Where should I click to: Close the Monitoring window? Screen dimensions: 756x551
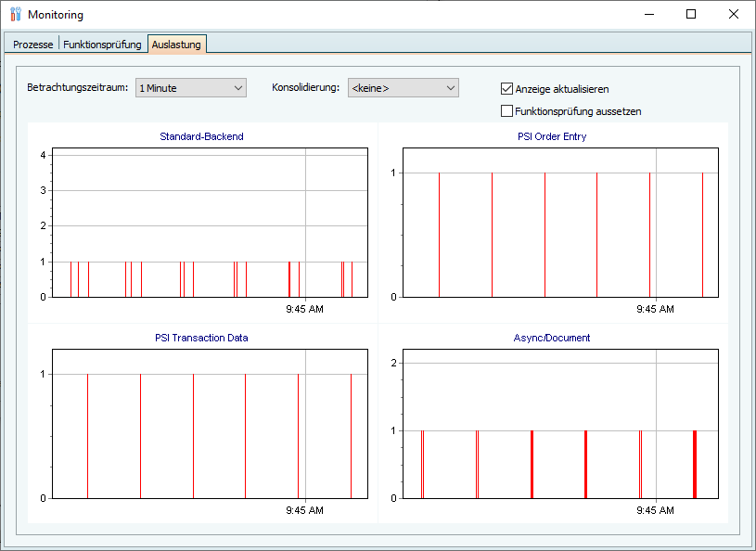tap(734, 15)
